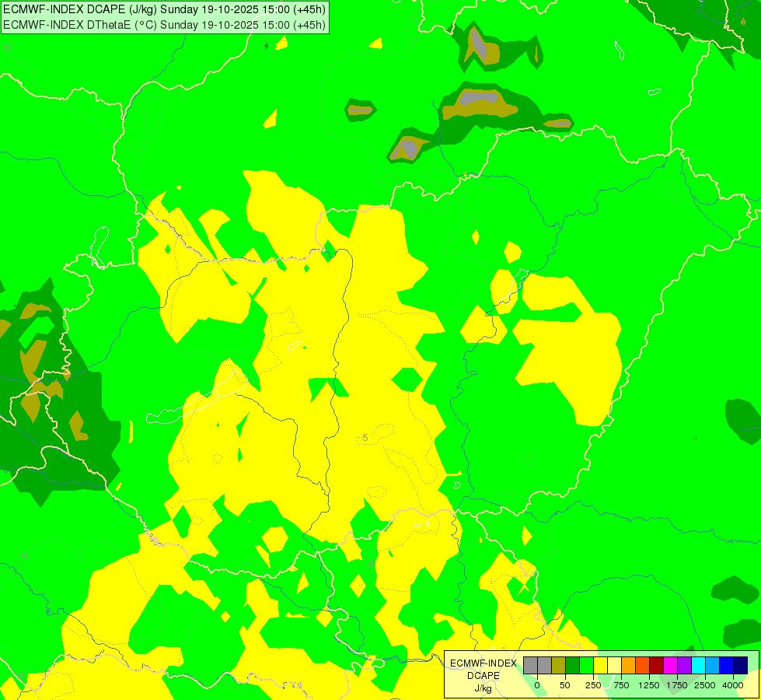Click the legend value 750
Image resolution: width=761 pixels, height=700 pixels.
[x=621, y=685]
